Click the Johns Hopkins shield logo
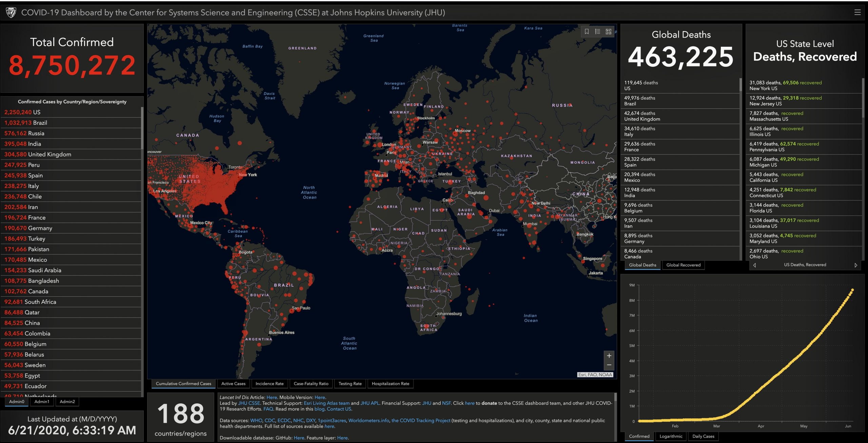 pos(11,13)
